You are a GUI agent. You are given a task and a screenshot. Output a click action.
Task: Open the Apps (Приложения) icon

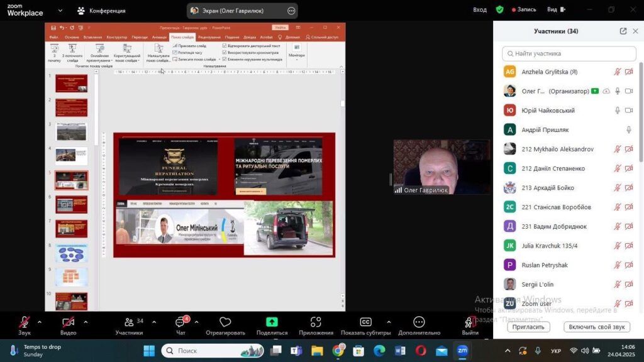pyautogui.click(x=316, y=322)
